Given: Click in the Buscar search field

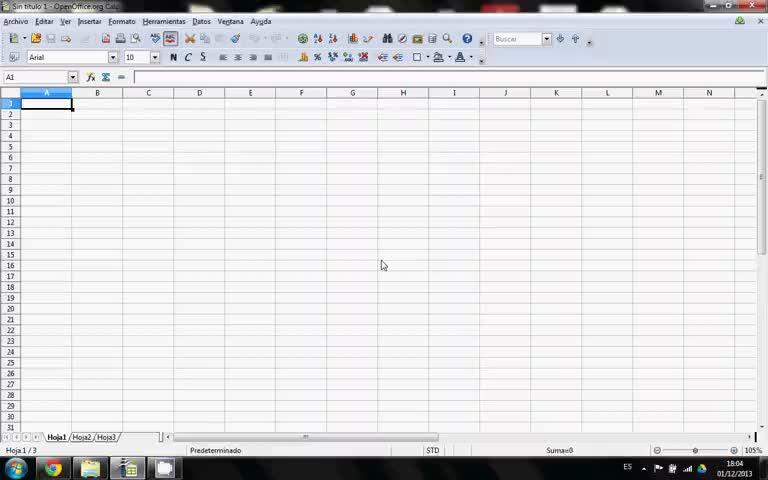Looking at the screenshot, I should pos(517,39).
